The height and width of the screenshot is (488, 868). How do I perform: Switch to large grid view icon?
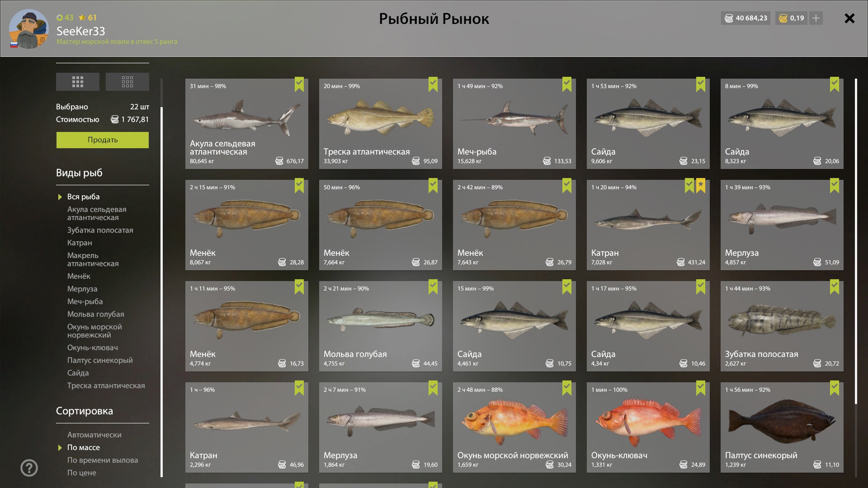click(x=78, y=82)
